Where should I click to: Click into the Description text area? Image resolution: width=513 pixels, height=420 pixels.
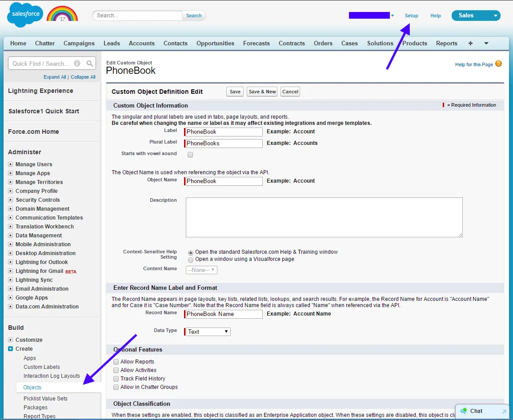(324, 217)
